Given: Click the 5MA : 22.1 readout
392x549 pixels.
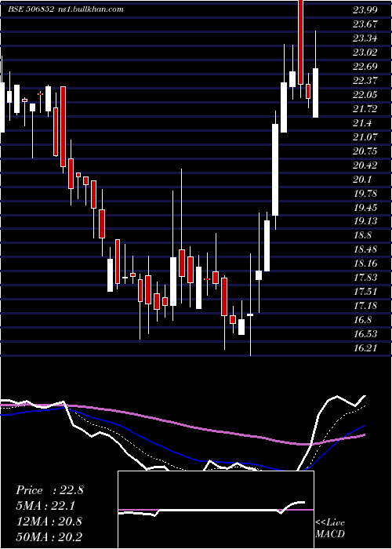Looking at the screenshot, I should tap(45, 506).
